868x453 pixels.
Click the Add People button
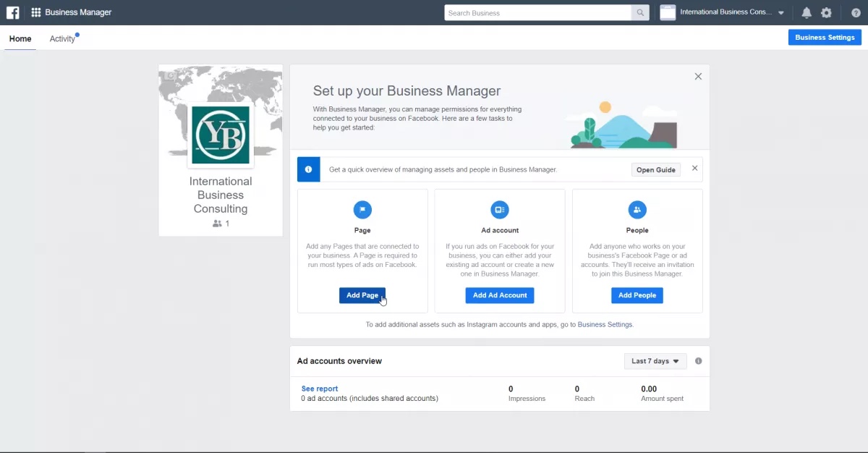(x=637, y=295)
